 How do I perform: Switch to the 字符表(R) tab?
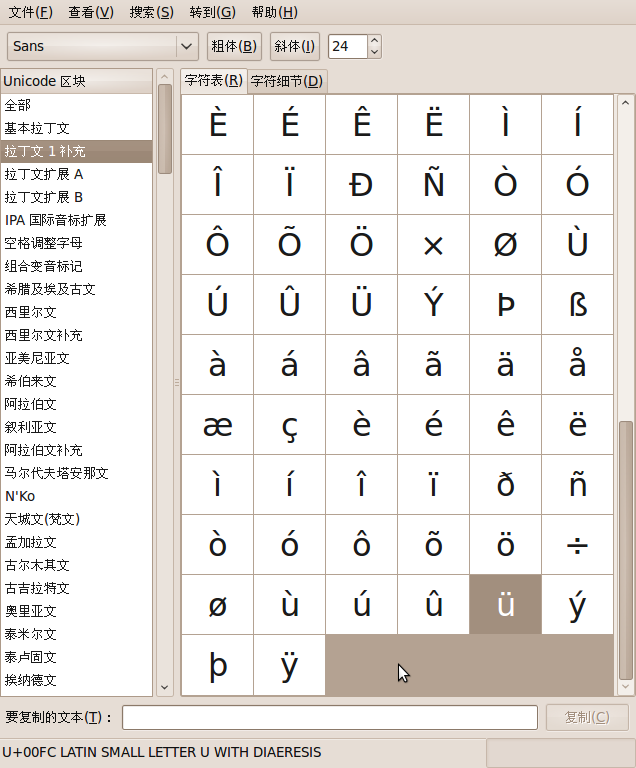[x=214, y=80]
